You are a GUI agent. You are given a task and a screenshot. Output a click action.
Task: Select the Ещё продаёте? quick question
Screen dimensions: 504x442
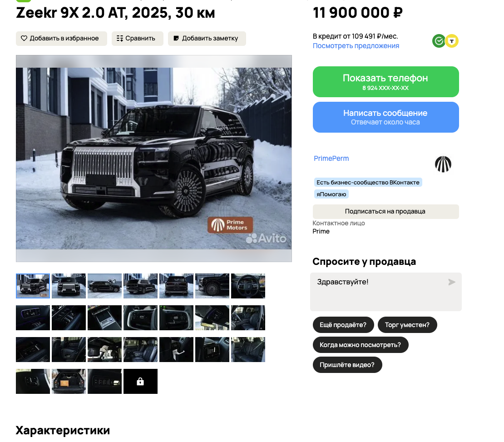tap(343, 325)
